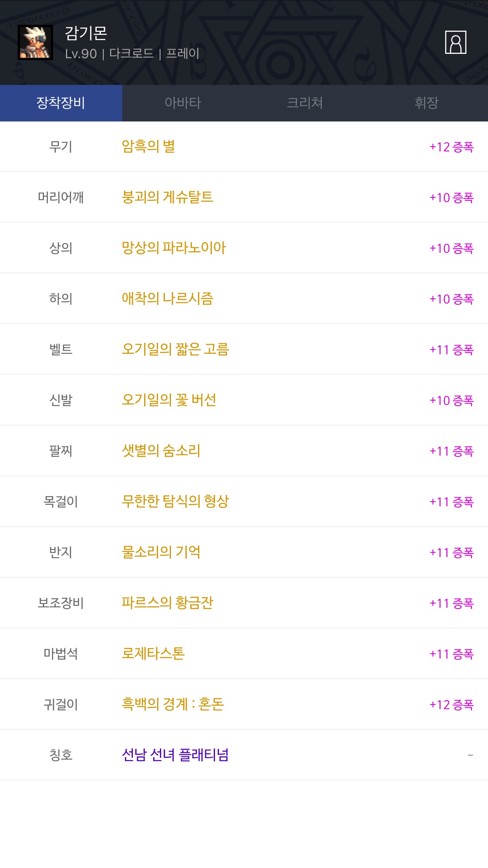
Task: Tap the profile icon in header
Action: pos(455,42)
